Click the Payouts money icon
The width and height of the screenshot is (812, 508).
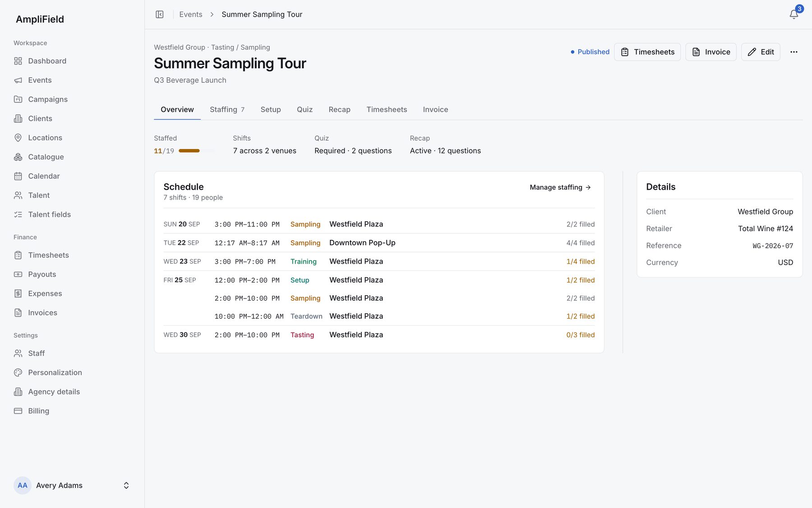click(x=18, y=274)
